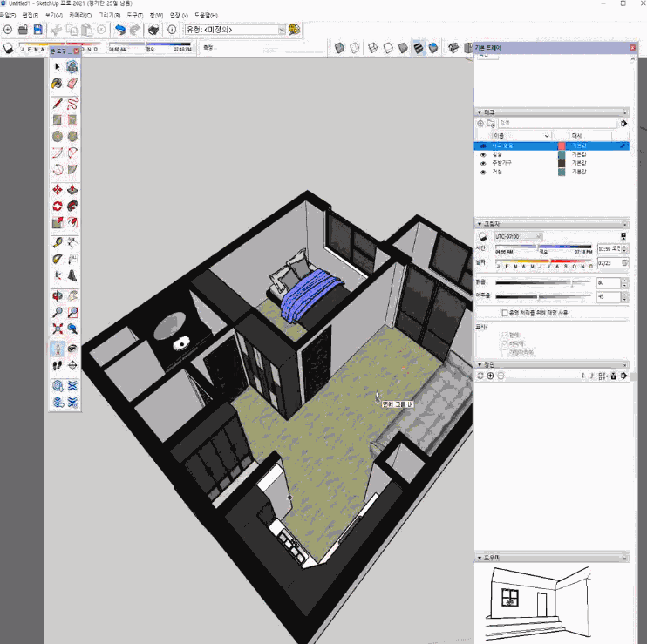Image resolution: width=647 pixels, height=644 pixels.
Task: Select the Zoom Extents tool
Action: [x=58, y=329]
